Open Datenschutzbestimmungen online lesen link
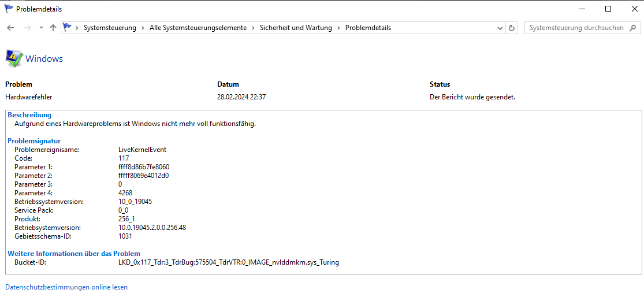This screenshot has width=644, height=297. (x=66, y=287)
